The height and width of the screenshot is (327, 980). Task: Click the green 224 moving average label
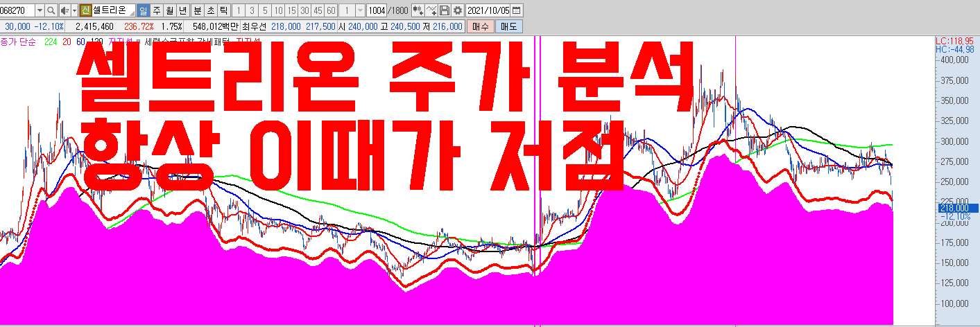[51, 42]
